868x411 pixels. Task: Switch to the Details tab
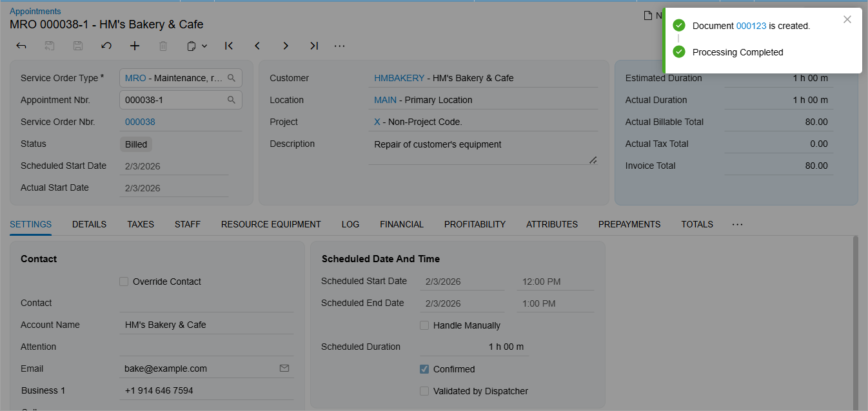tap(89, 224)
